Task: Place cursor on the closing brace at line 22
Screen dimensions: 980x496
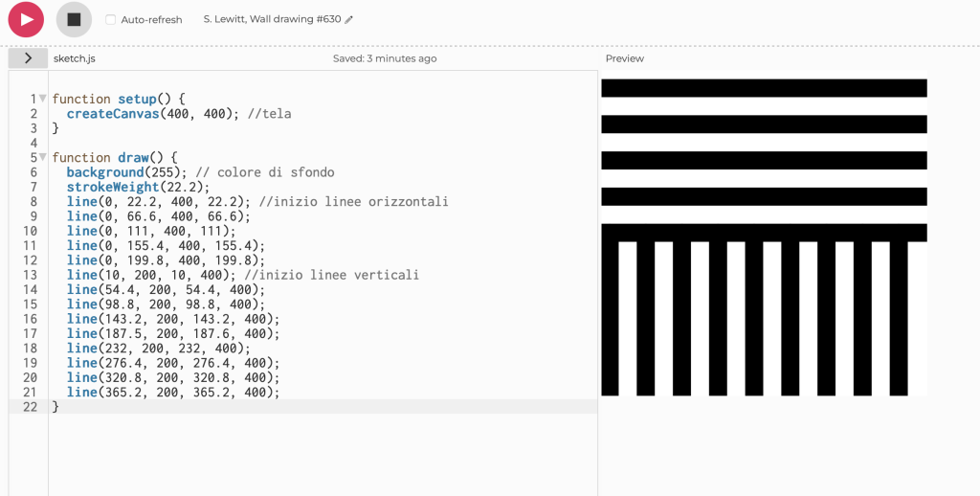Action: pos(56,407)
